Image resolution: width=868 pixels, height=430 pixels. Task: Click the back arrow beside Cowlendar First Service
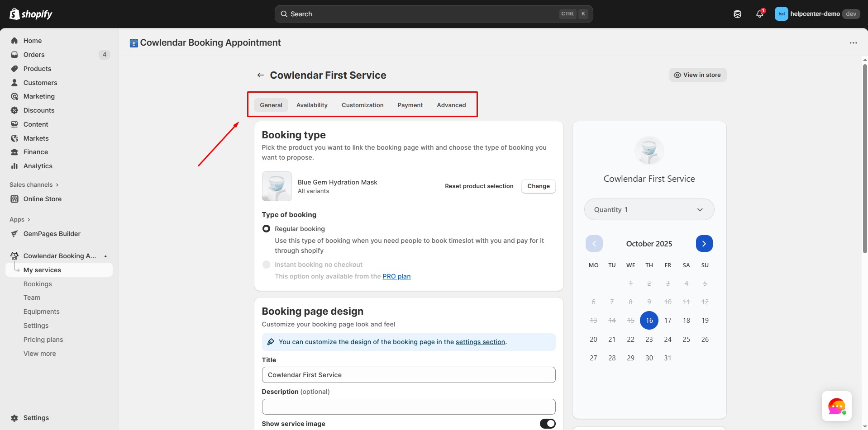coord(260,75)
